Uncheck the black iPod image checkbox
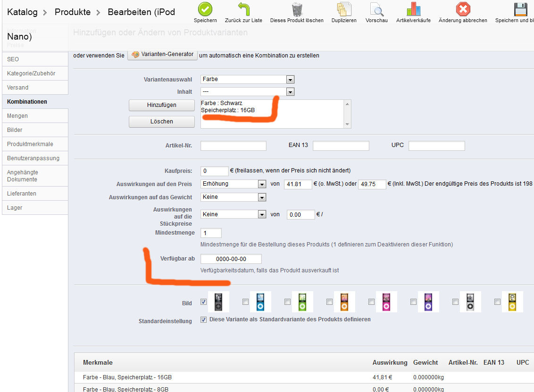 tap(204, 302)
